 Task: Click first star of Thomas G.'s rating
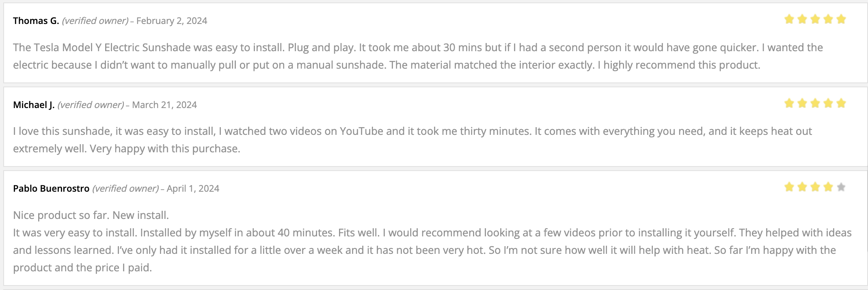(789, 19)
